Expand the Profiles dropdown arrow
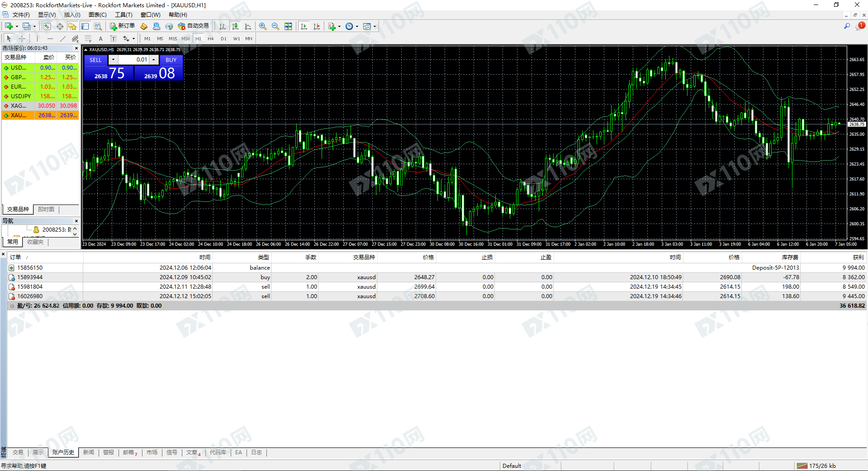868x471 pixels. (x=34, y=26)
